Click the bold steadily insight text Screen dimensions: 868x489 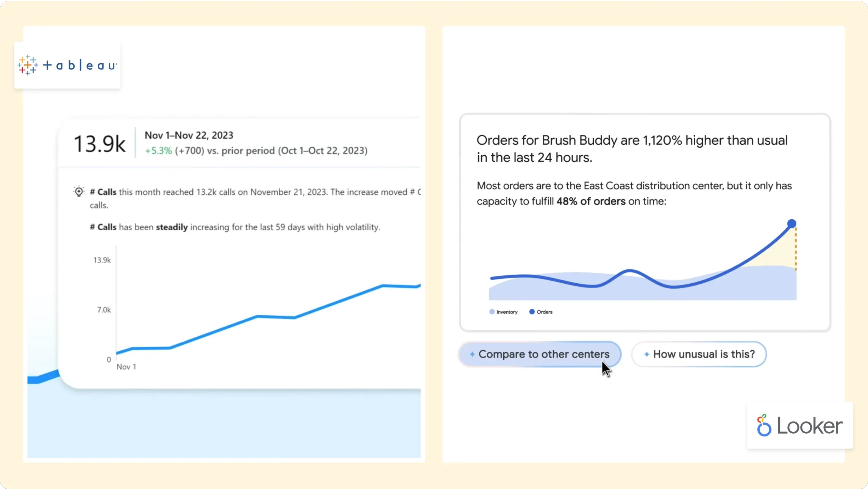click(172, 227)
